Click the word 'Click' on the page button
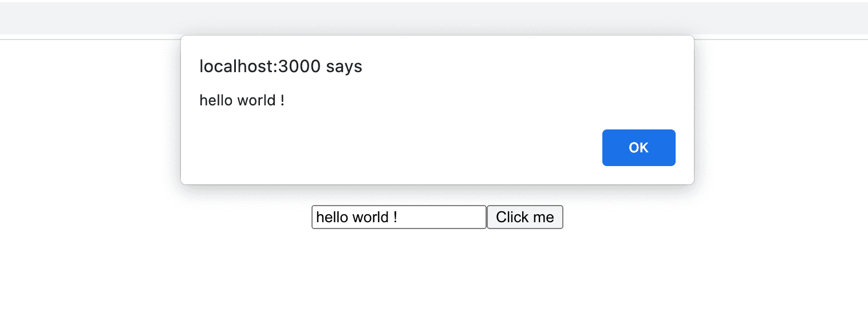The width and height of the screenshot is (868, 323). (512, 218)
